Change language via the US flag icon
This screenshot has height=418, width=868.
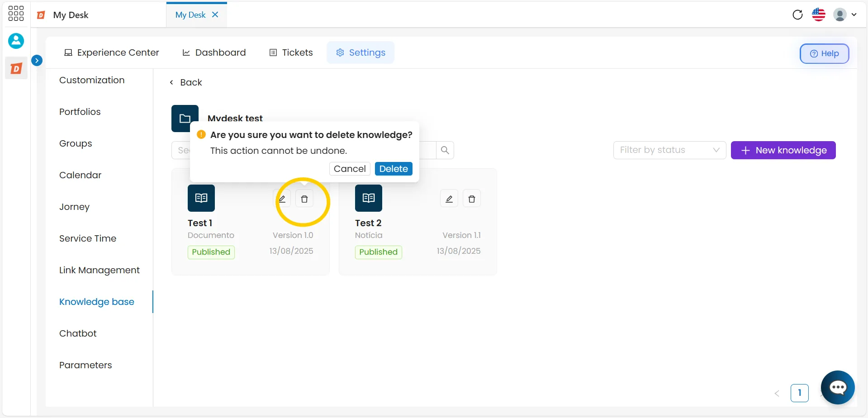819,14
